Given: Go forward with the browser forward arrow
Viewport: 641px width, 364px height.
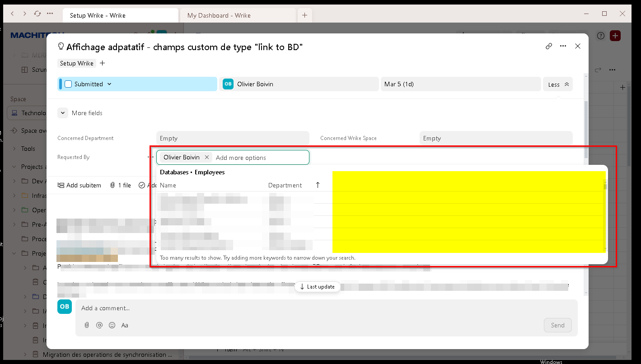Looking at the screenshot, I should tap(24, 14).
